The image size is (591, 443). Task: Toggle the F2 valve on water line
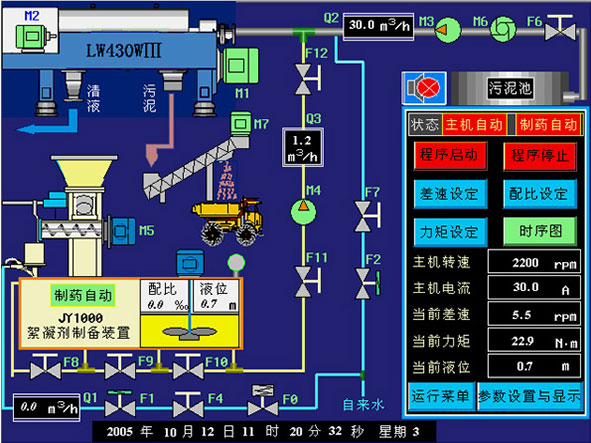367,283
